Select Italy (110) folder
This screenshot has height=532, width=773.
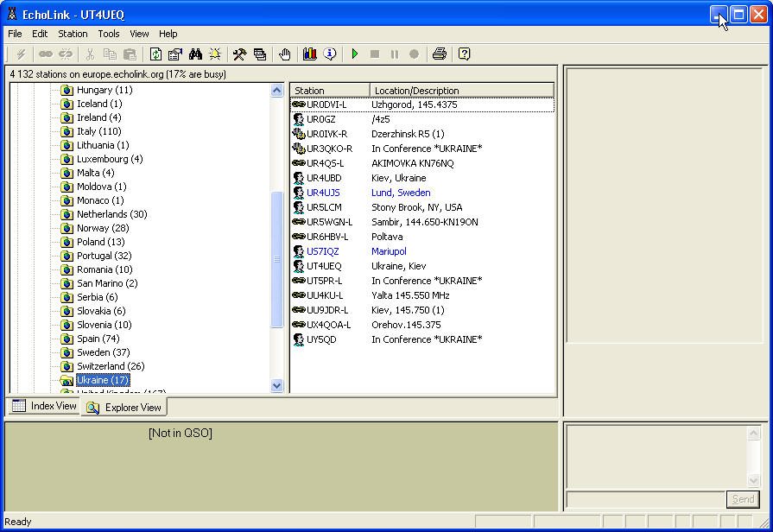[x=98, y=131]
